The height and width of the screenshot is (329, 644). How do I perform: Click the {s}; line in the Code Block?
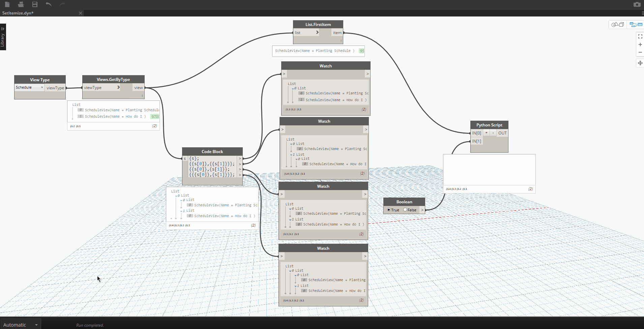(x=194, y=158)
